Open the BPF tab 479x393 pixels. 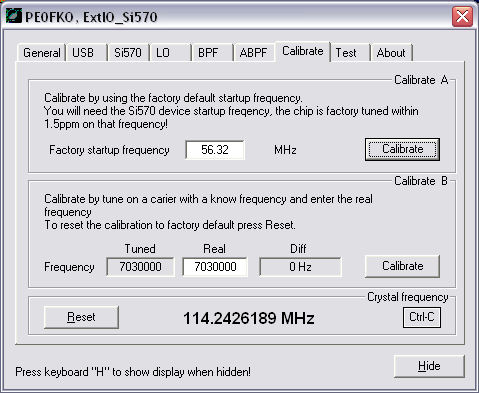point(212,53)
